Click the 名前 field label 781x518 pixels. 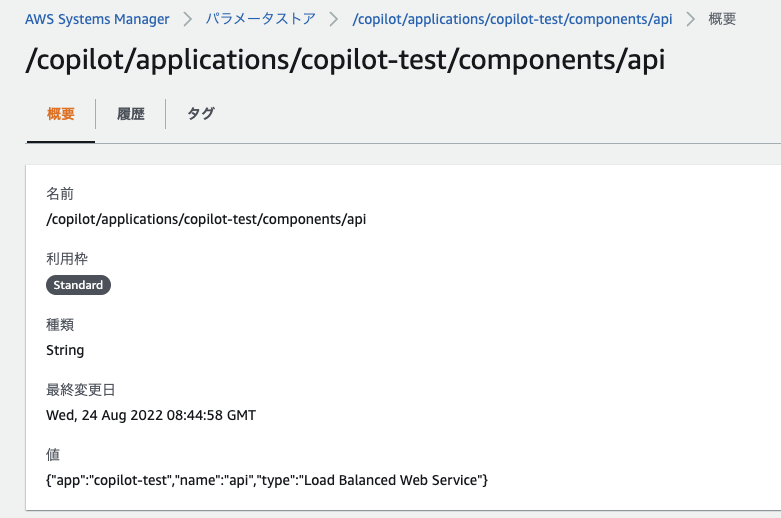[60, 193]
